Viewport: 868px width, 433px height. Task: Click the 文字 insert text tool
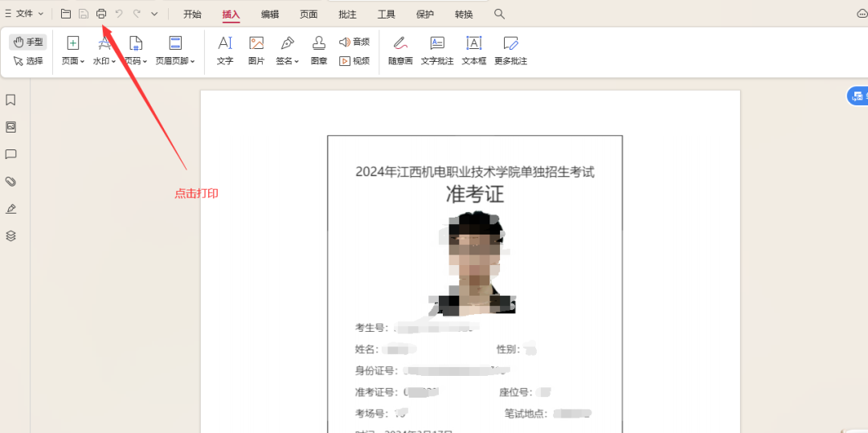pyautogui.click(x=225, y=51)
